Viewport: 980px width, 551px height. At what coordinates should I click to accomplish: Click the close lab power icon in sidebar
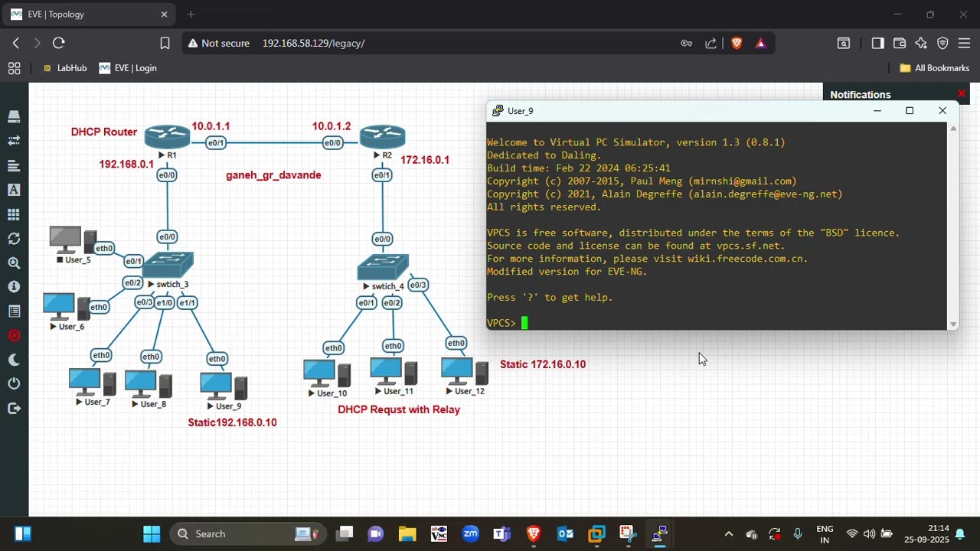pos(14,383)
